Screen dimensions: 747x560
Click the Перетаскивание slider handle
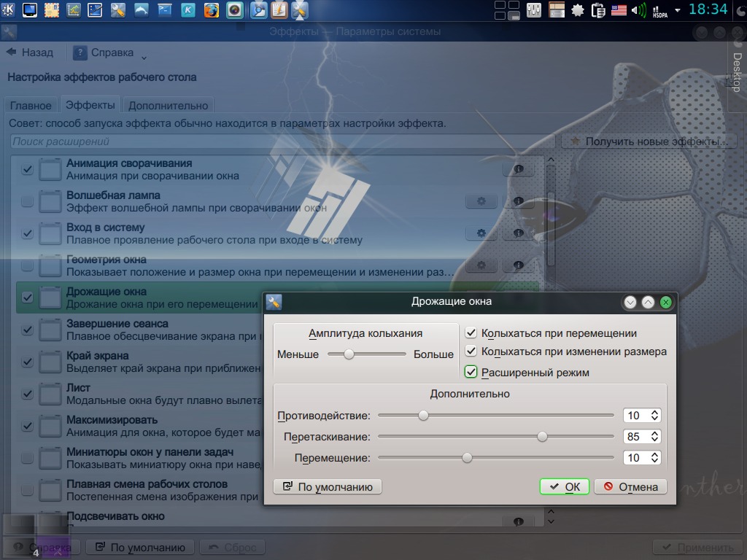(542, 436)
